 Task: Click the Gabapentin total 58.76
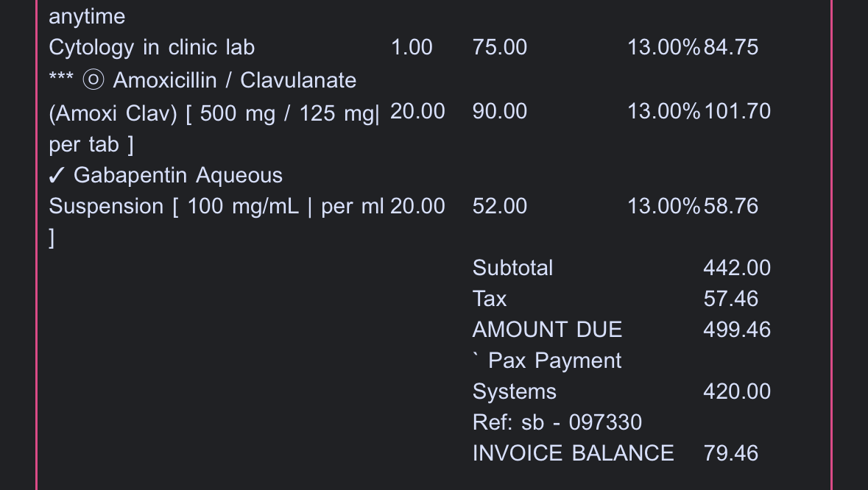pyautogui.click(x=730, y=207)
